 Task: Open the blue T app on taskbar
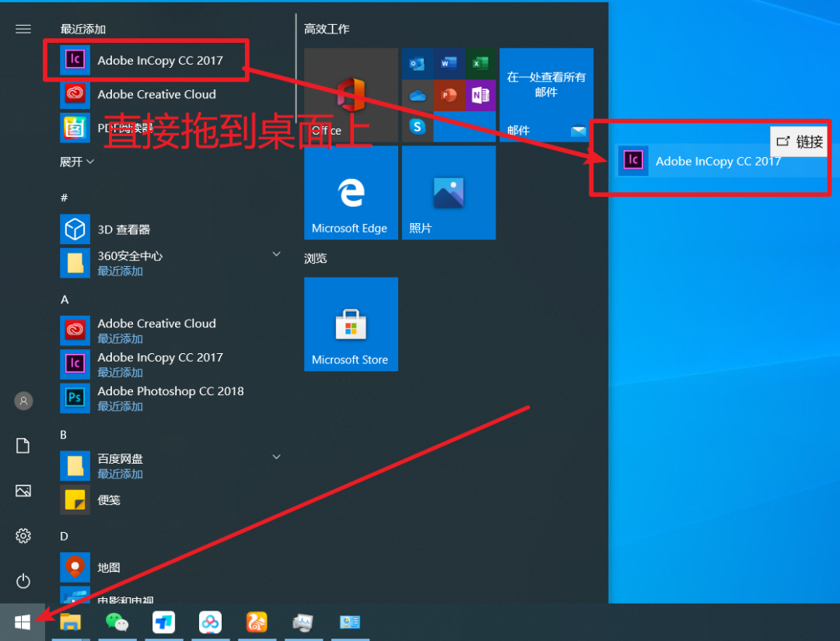click(x=163, y=622)
